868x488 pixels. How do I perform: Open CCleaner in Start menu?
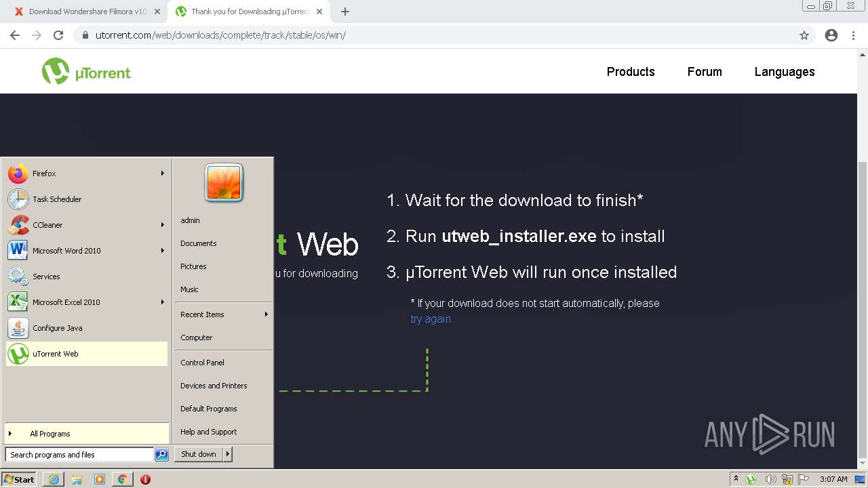86,225
